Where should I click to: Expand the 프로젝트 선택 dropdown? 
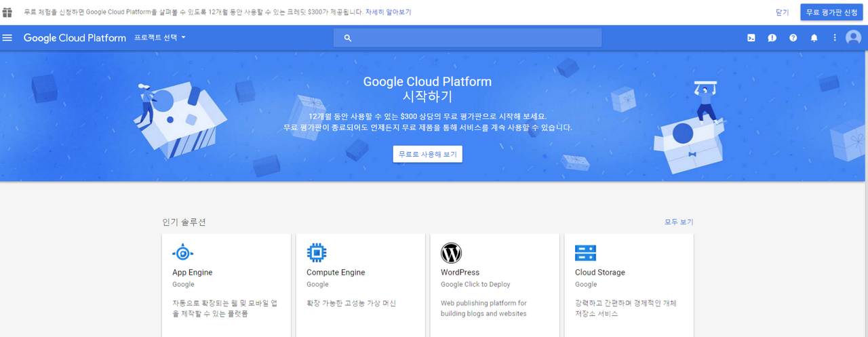click(x=160, y=38)
